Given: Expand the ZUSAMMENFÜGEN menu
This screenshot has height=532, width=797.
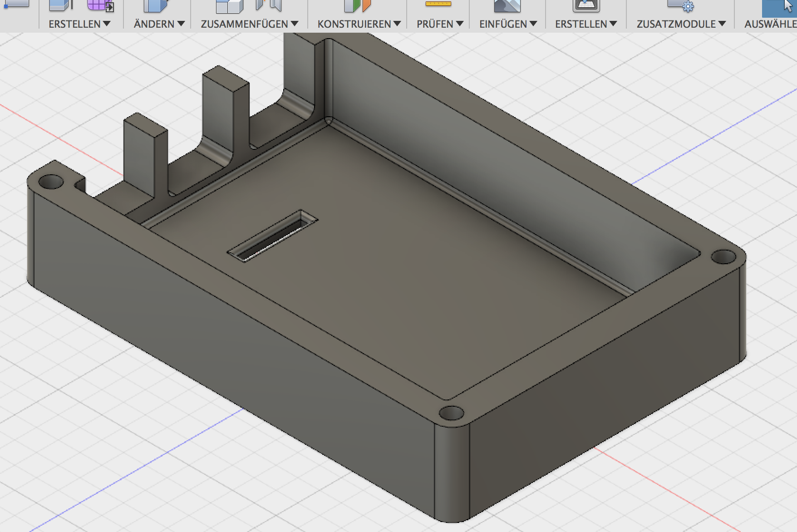Looking at the screenshot, I should (249, 24).
